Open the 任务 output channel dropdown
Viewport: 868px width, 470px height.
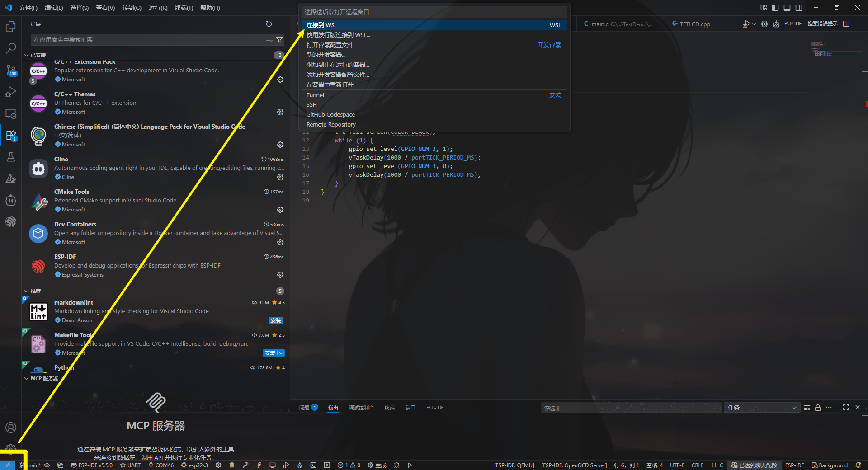(x=762, y=408)
